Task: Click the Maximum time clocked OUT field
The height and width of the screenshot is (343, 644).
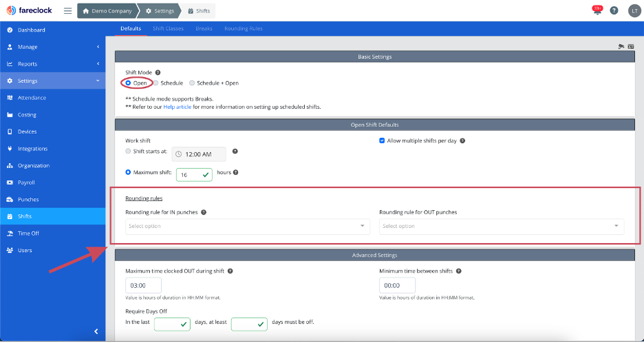Action: [143, 285]
